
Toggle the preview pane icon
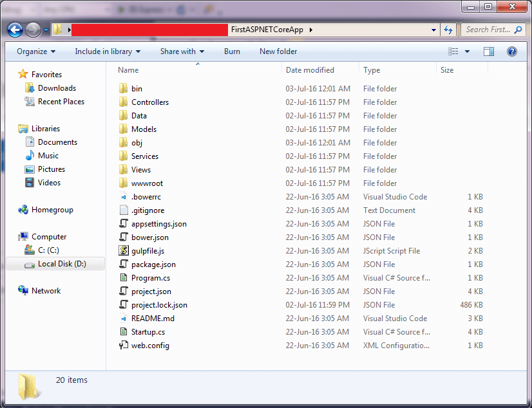489,51
